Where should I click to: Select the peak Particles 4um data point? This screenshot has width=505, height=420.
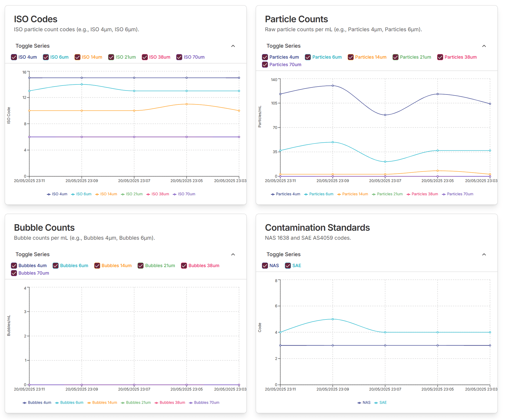pyautogui.click(x=332, y=86)
